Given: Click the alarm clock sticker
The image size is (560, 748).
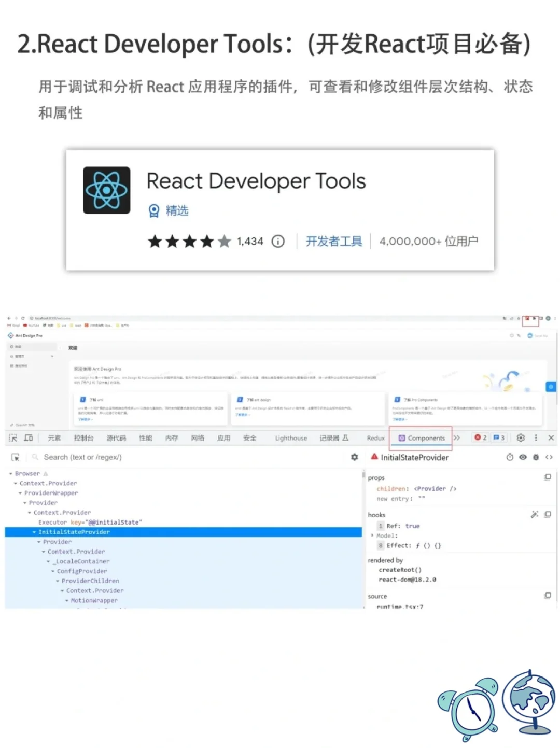Looking at the screenshot, I should click(x=468, y=710).
